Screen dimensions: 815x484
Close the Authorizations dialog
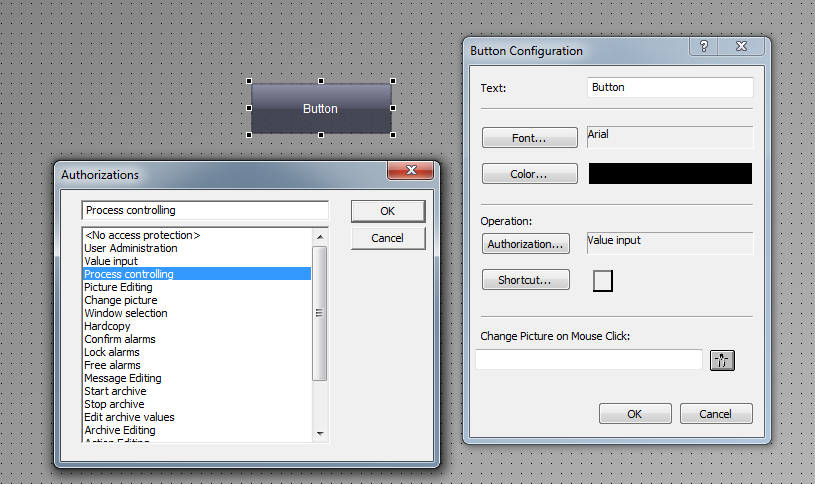click(411, 170)
